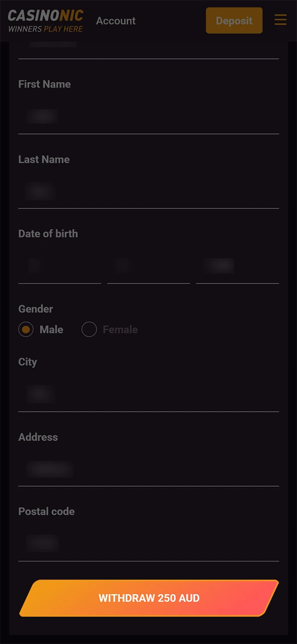This screenshot has width=297, height=644.
Task: Select the birth month field
Action: (148, 267)
